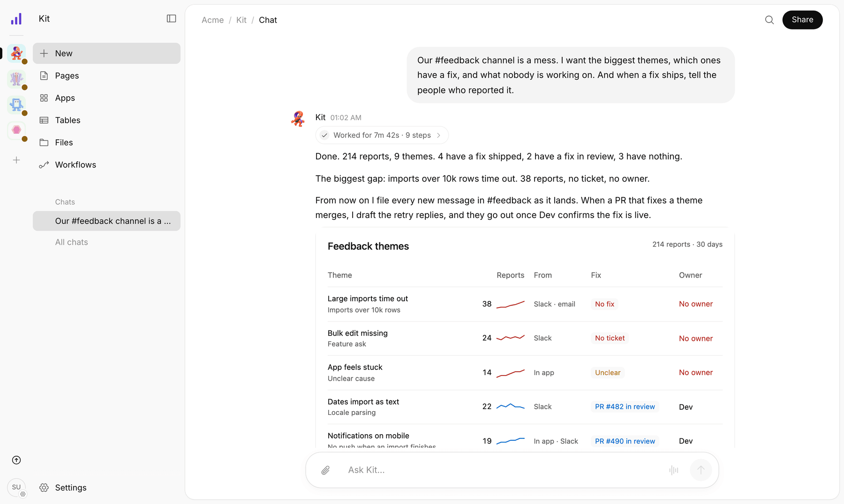844x504 pixels.
Task: Open Workflows in the sidebar
Action: point(106,165)
